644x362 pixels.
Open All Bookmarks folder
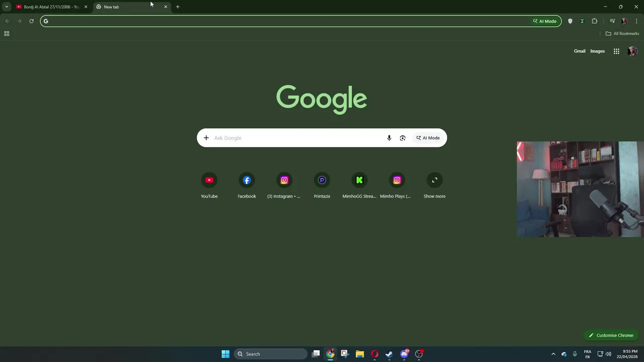(622, 34)
